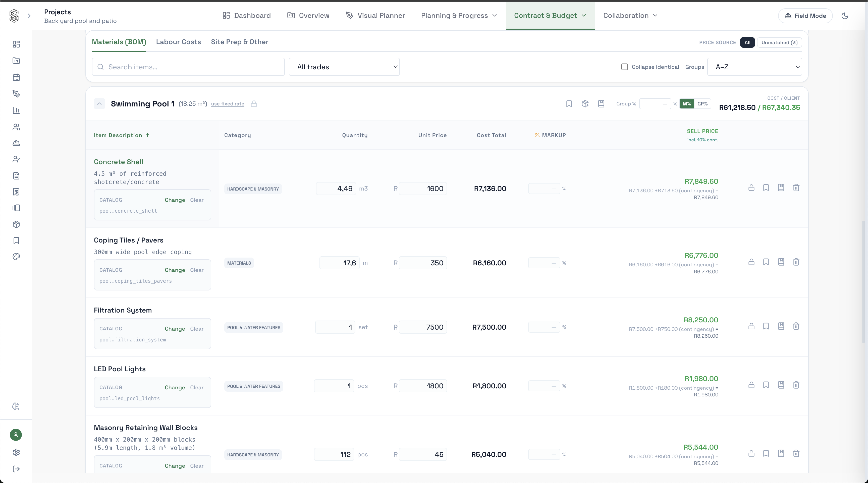868x483 pixels.
Task: Lock the Filtration System row price
Action: coord(751,326)
